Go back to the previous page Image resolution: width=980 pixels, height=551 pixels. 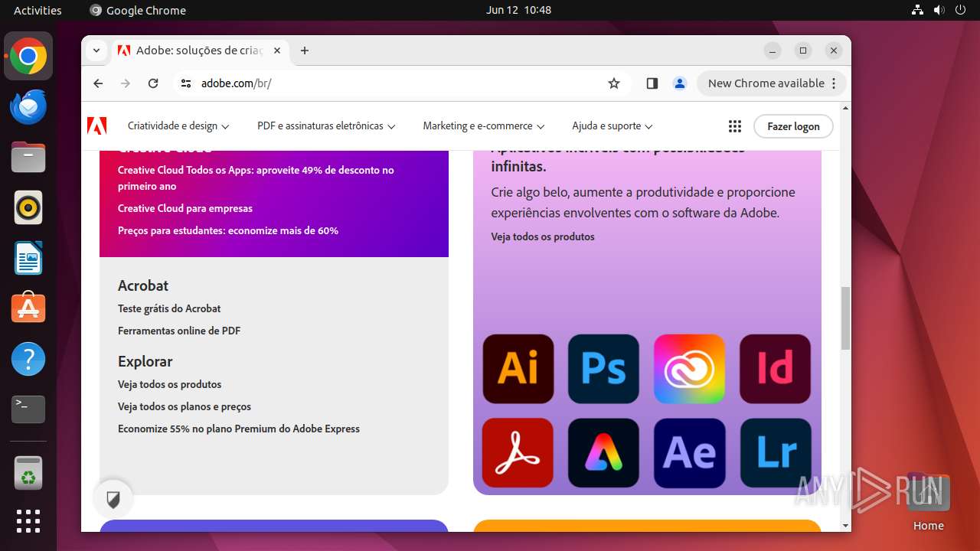point(98,83)
